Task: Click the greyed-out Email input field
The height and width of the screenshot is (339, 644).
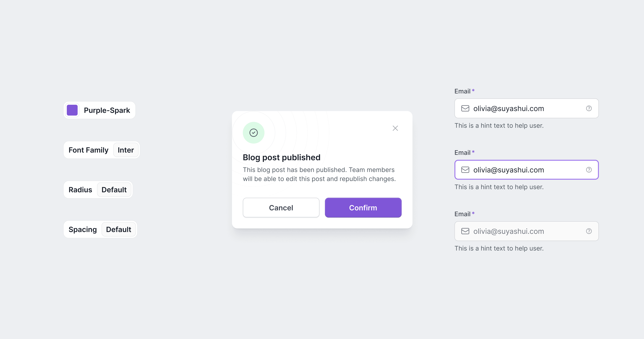Action: point(527,231)
